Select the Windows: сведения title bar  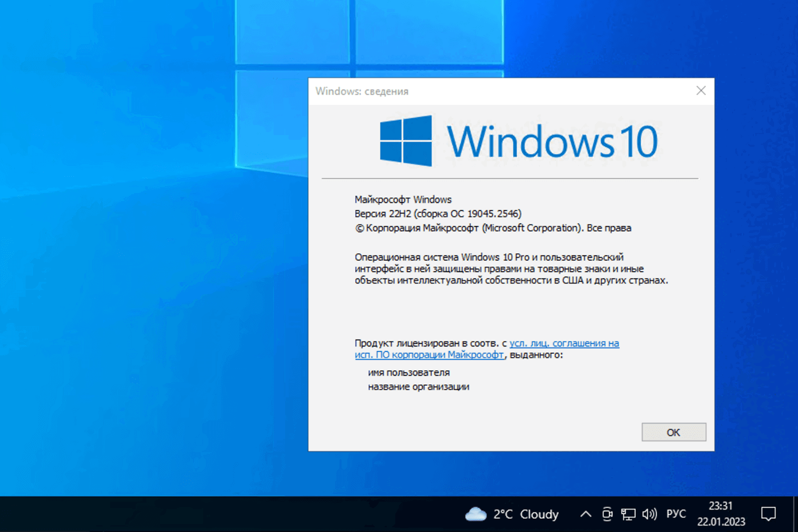point(362,91)
